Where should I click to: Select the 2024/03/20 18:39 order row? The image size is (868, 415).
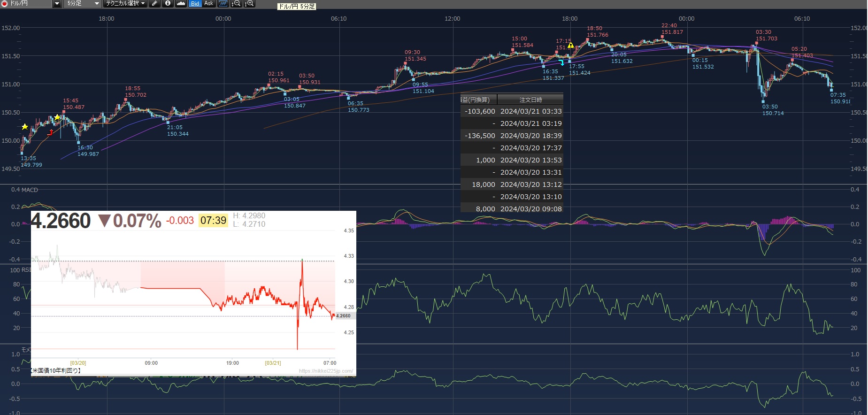tap(512, 136)
